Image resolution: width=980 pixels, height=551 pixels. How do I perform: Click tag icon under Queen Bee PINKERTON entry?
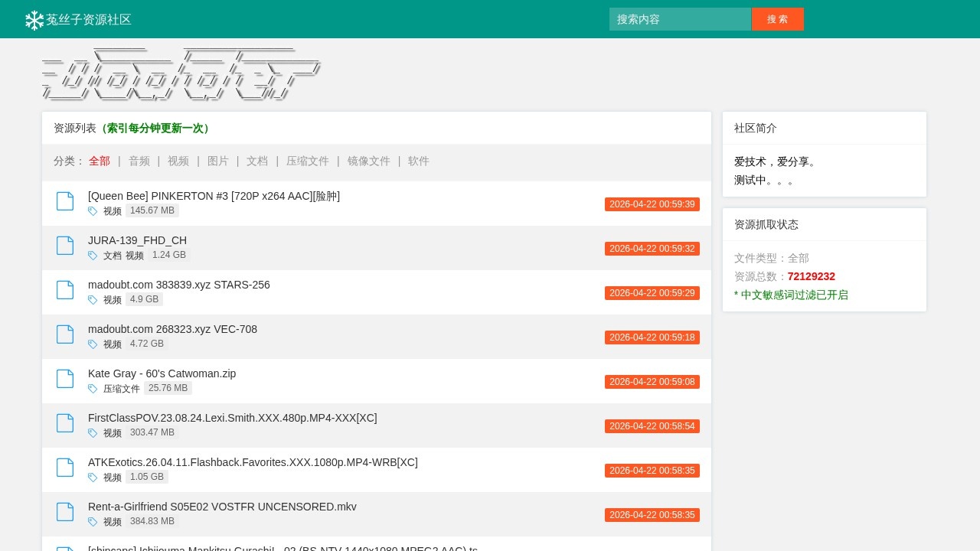tap(93, 211)
